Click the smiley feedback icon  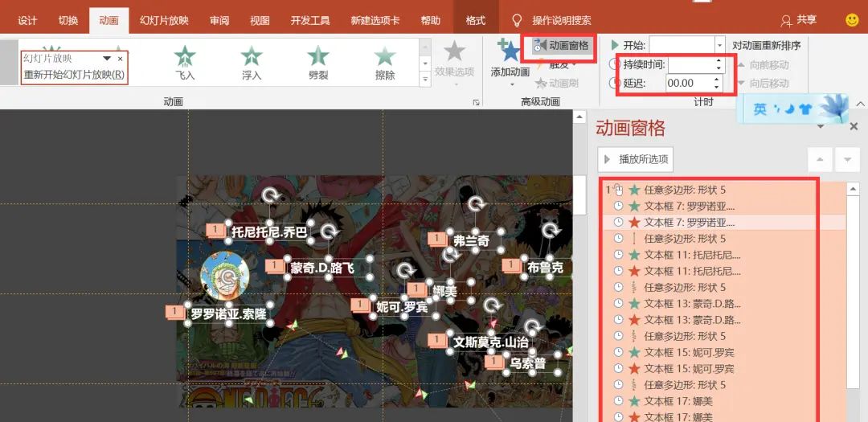pos(852,20)
